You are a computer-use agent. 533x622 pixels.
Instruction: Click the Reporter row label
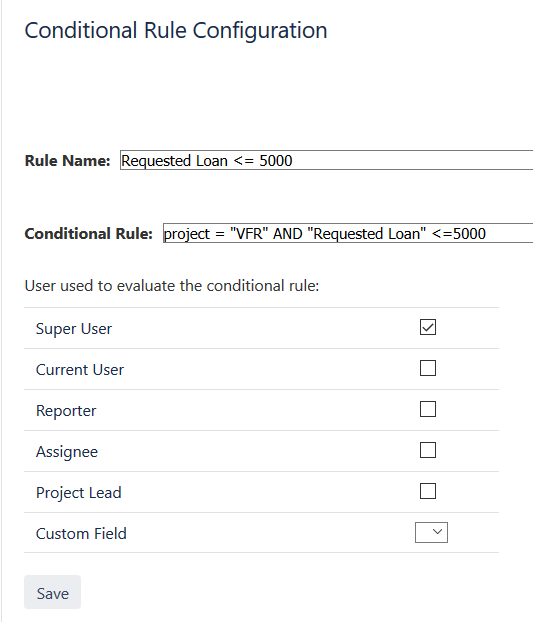[x=66, y=411]
